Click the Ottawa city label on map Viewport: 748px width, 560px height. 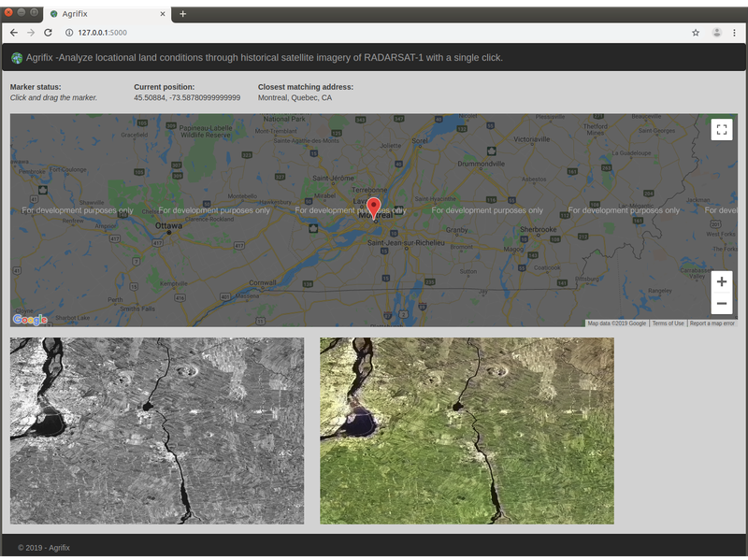tap(169, 225)
